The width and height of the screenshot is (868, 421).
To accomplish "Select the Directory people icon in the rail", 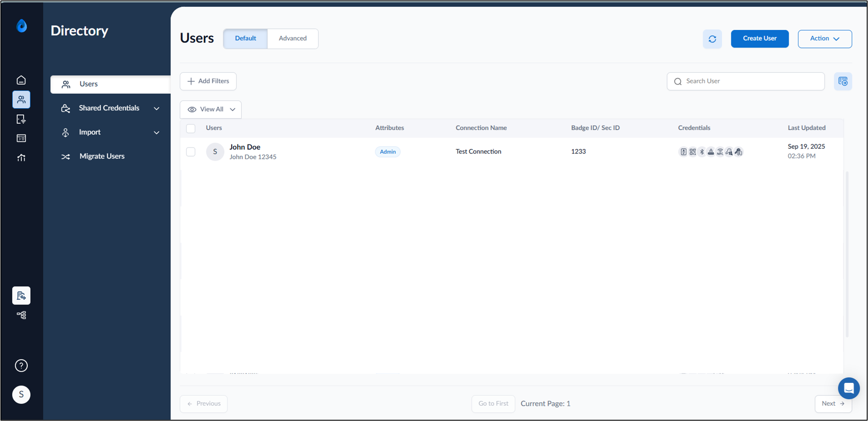I will click(x=21, y=100).
